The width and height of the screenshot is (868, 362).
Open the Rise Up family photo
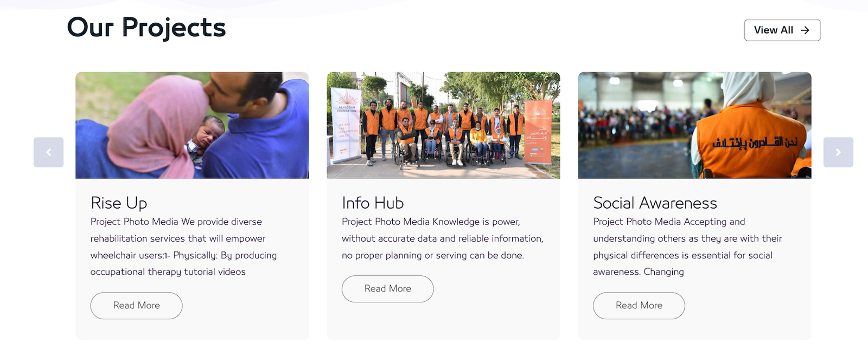[x=192, y=125]
